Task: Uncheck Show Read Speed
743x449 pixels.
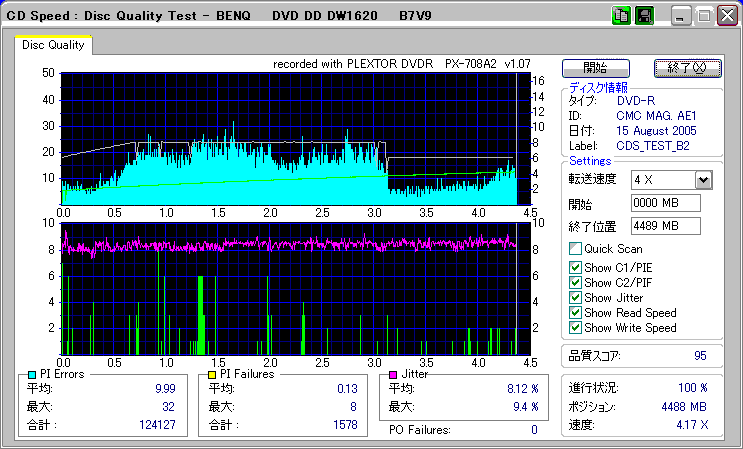Action: [575, 312]
